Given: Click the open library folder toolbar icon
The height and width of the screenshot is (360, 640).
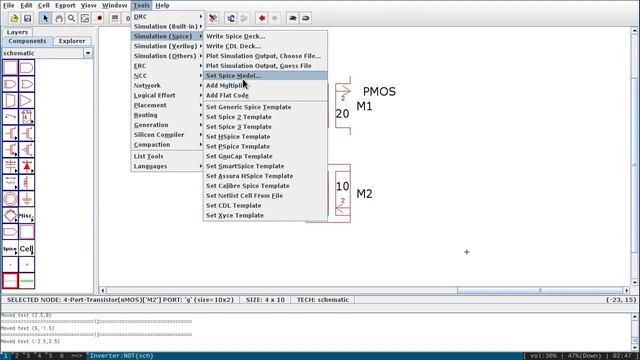Looking at the screenshot, I should click(x=14, y=18).
